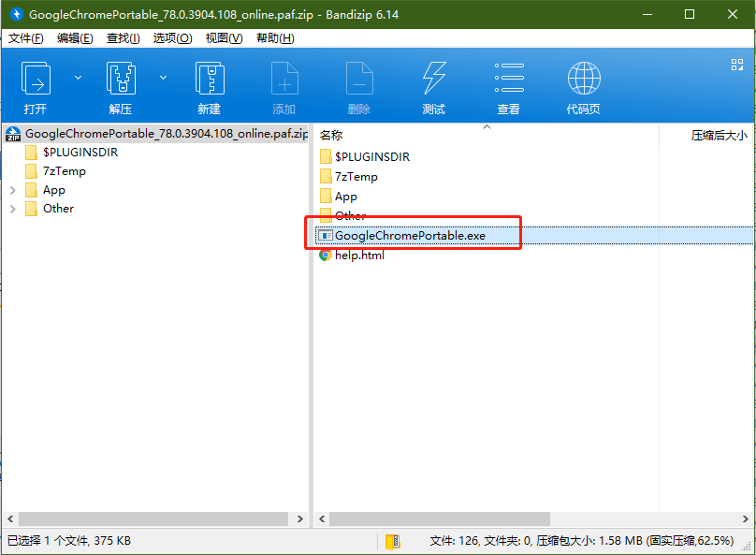Image resolution: width=756 pixels, height=555 pixels.
Task: Click the 测试 (Test) lightning icon
Action: click(434, 78)
